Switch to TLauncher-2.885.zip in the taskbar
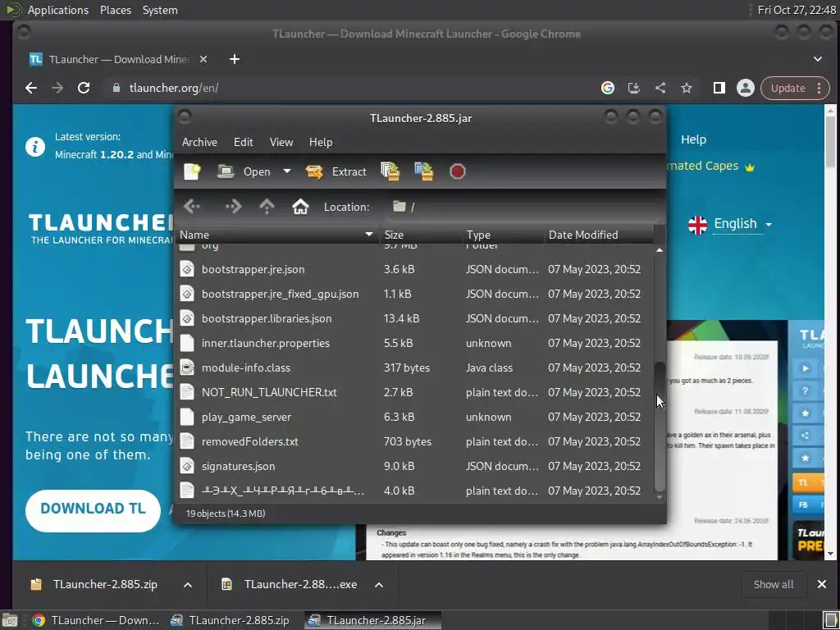 tap(230, 620)
